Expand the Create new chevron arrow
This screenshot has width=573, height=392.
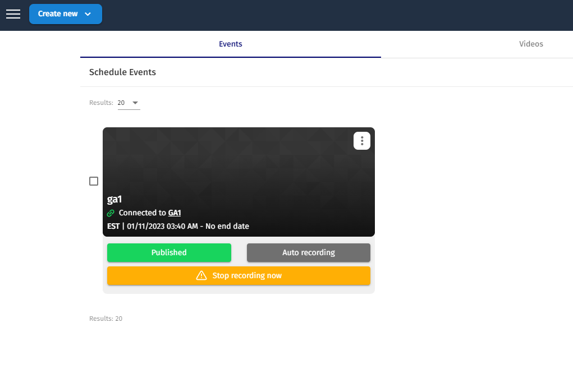click(x=88, y=14)
